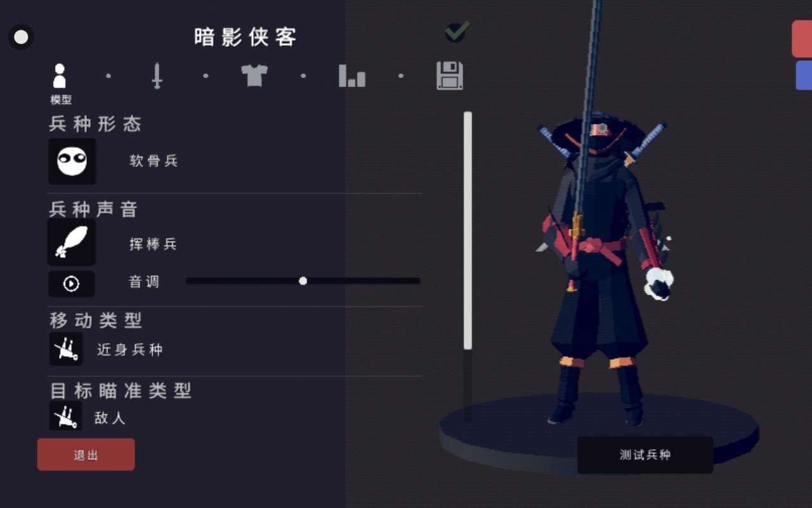
Task: Click the 测试兵种 test unit button
Action: click(x=645, y=455)
